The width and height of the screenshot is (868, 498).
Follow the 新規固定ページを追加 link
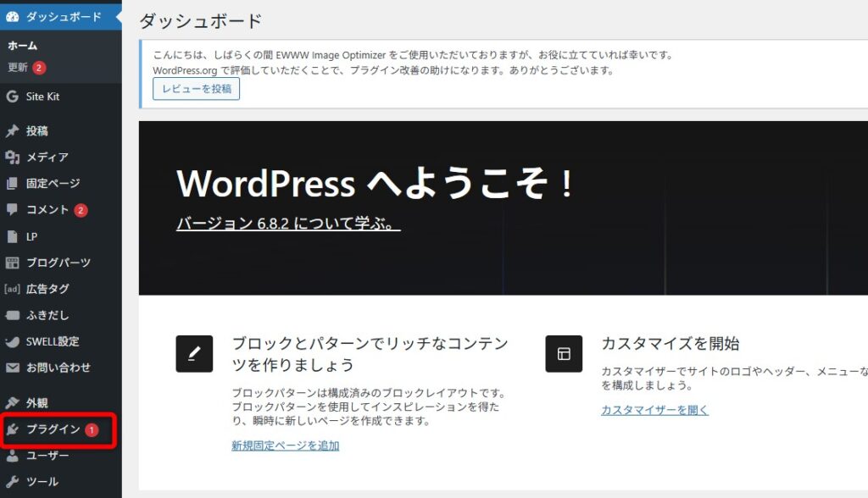point(285,445)
